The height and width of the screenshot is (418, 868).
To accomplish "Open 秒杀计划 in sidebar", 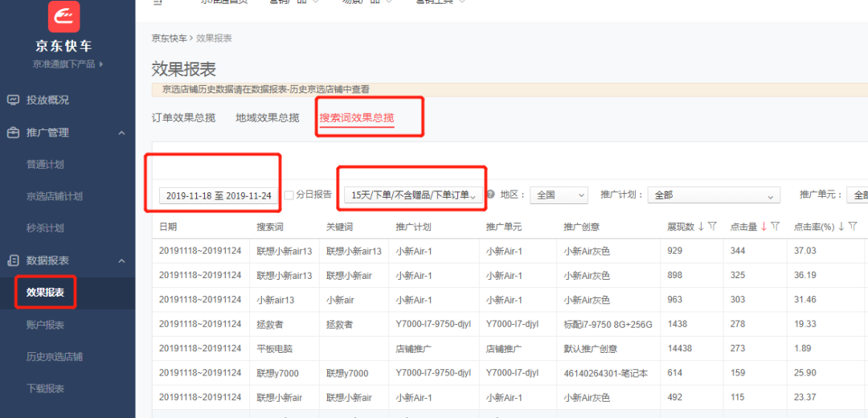I will point(45,227).
